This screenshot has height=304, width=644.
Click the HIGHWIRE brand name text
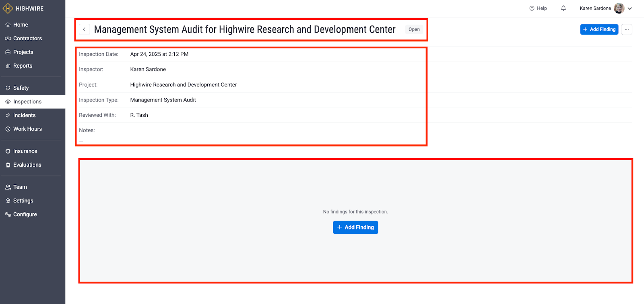30,8
